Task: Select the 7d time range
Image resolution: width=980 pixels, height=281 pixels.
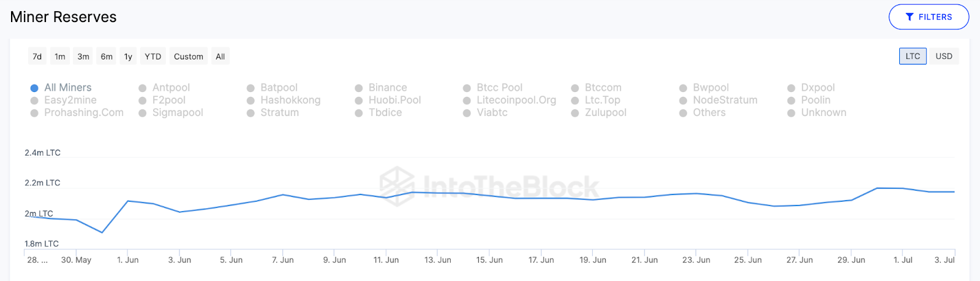Action: (x=37, y=56)
